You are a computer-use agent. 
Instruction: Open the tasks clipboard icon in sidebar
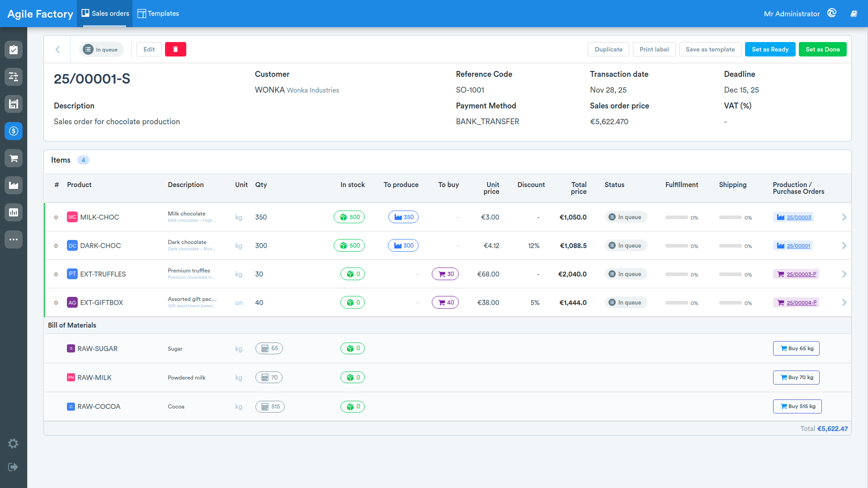click(x=14, y=50)
